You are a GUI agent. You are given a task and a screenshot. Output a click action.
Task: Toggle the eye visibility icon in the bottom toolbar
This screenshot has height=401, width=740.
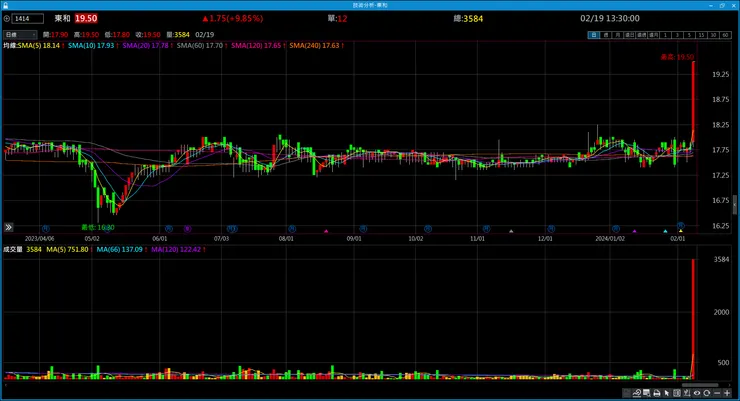pyautogui.click(x=697, y=393)
